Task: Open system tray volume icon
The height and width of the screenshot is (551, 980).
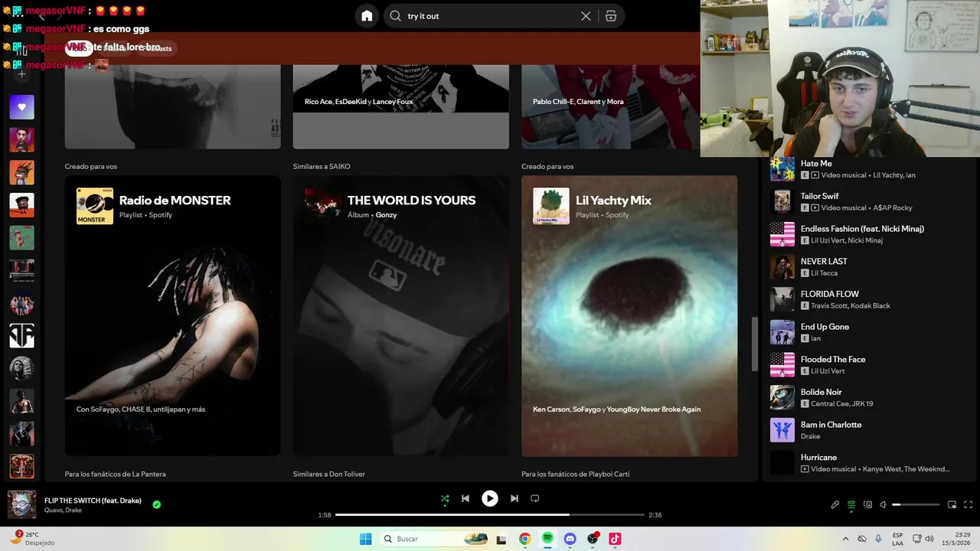Action: (x=930, y=539)
